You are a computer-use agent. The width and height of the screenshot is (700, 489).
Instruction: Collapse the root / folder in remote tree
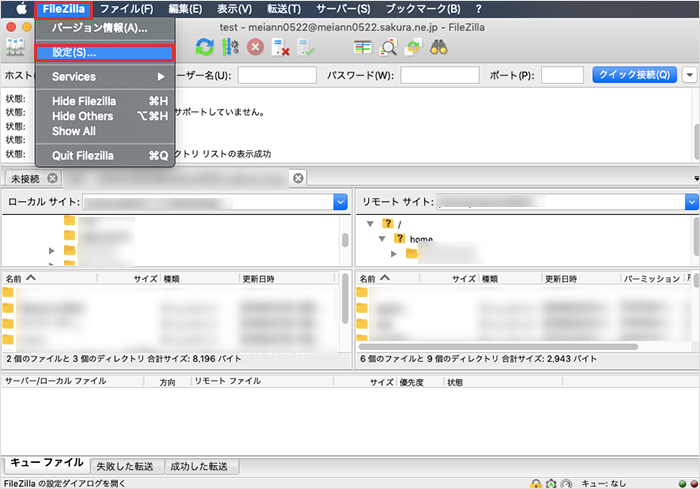click(x=371, y=224)
